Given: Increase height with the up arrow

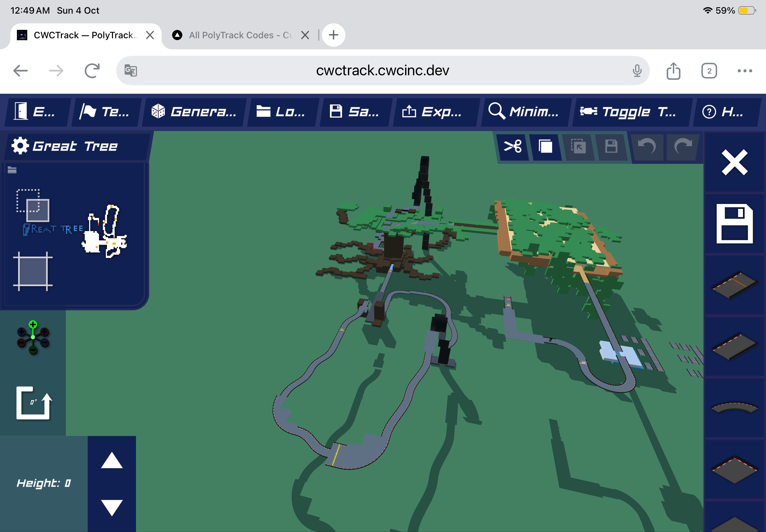Looking at the screenshot, I should [112, 460].
